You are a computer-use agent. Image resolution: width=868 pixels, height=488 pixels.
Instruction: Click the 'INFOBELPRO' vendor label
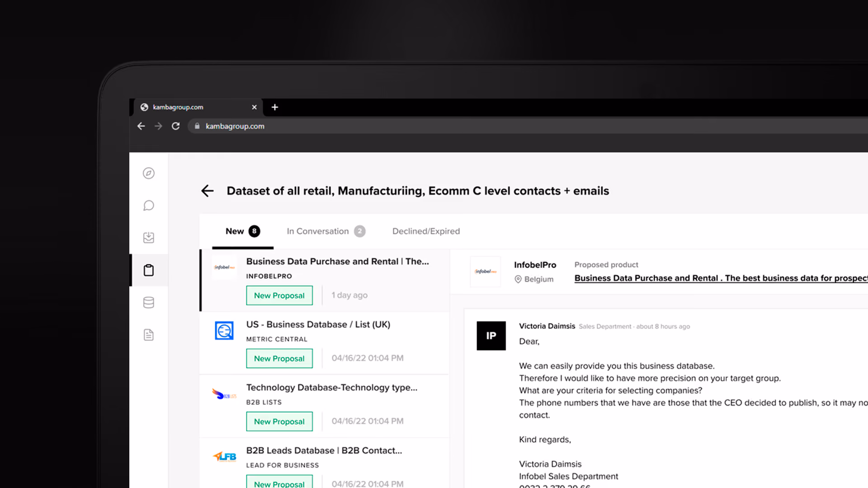(269, 276)
